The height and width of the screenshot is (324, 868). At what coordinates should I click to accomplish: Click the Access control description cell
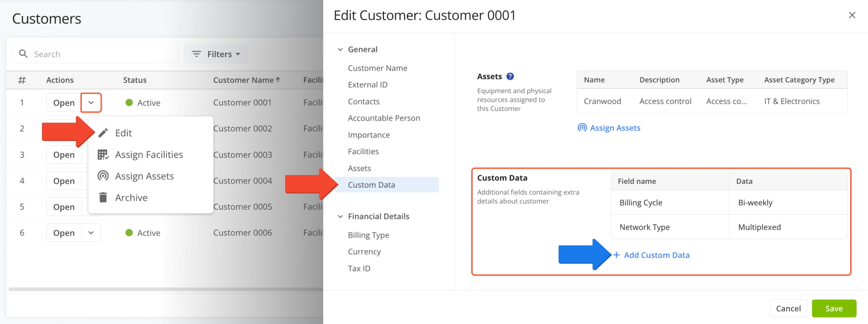pos(665,101)
